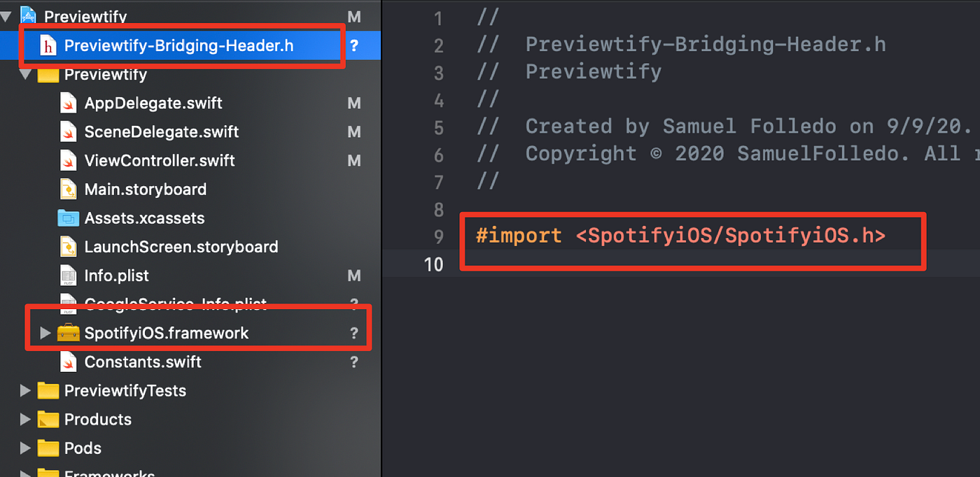Screen dimensions: 980x477
Task: Expand the PreviewtifyTests group
Action: tap(25, 390)
